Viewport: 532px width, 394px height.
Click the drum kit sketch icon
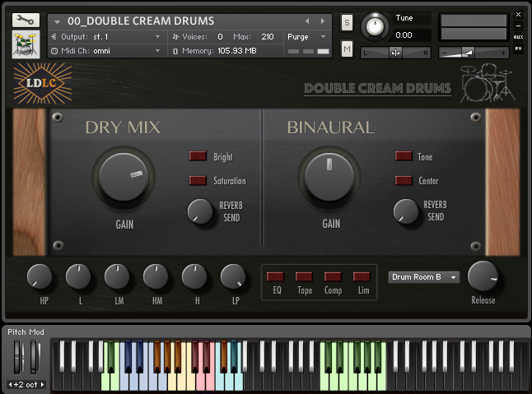coord(488,83)
